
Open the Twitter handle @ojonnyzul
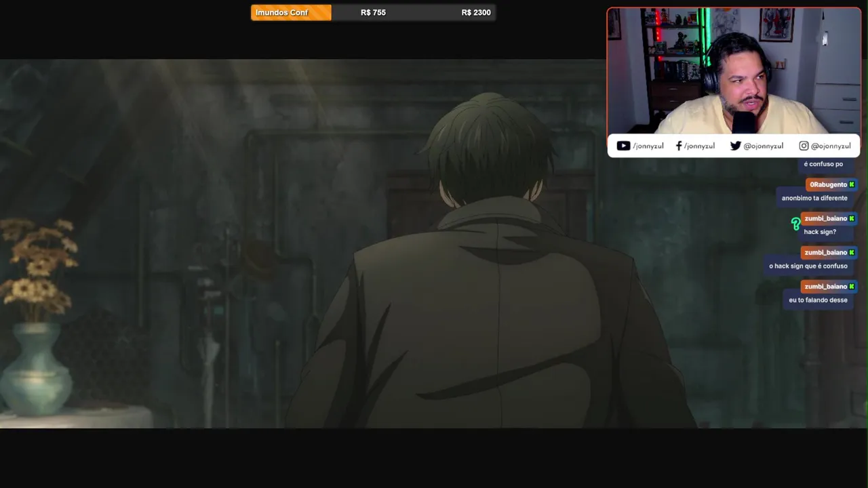(763, 146)
